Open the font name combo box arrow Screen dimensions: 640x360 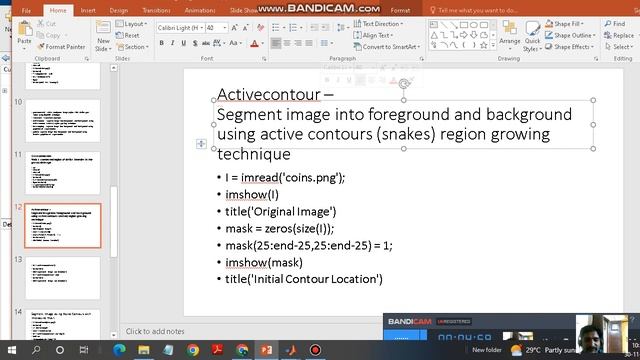tap(201, 28)
